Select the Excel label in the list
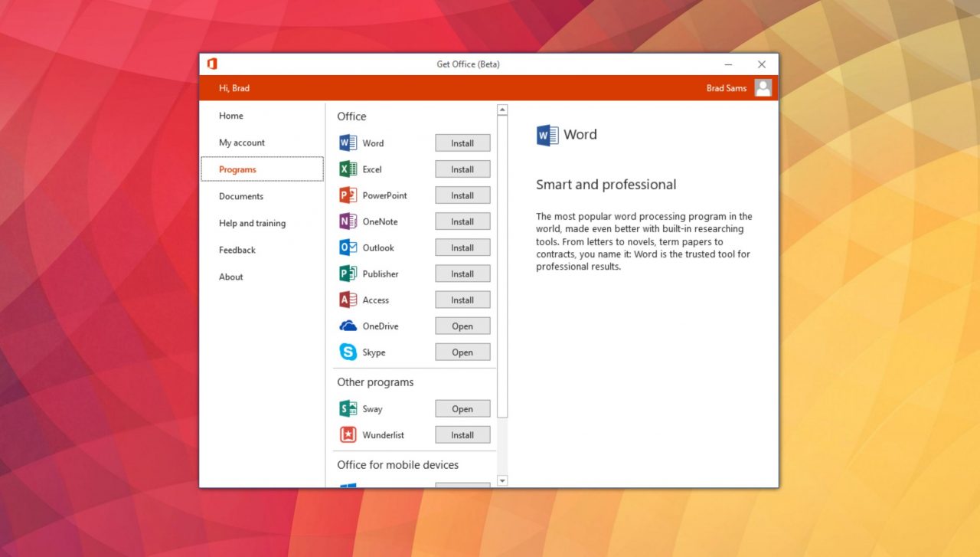Screen dimensions: 980x557 [371, 169]
